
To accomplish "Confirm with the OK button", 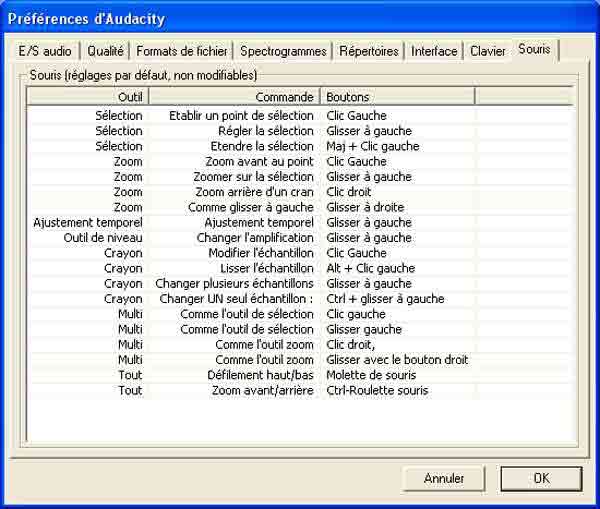I will pos(541,478).
